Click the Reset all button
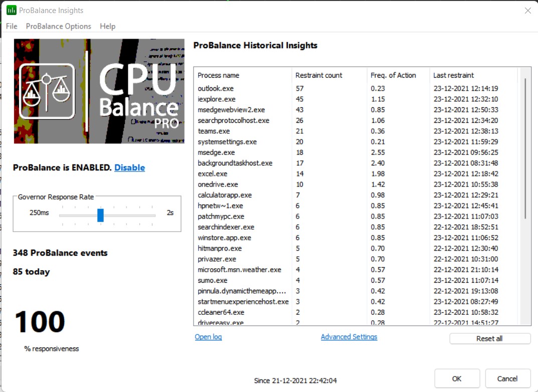 pyautogui.click(x=490, y=338)
